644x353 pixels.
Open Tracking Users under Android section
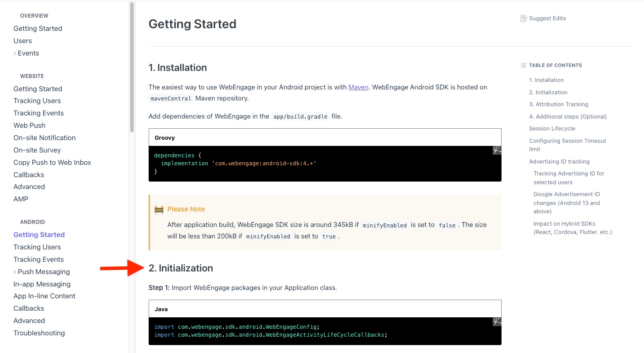(37, 247)
